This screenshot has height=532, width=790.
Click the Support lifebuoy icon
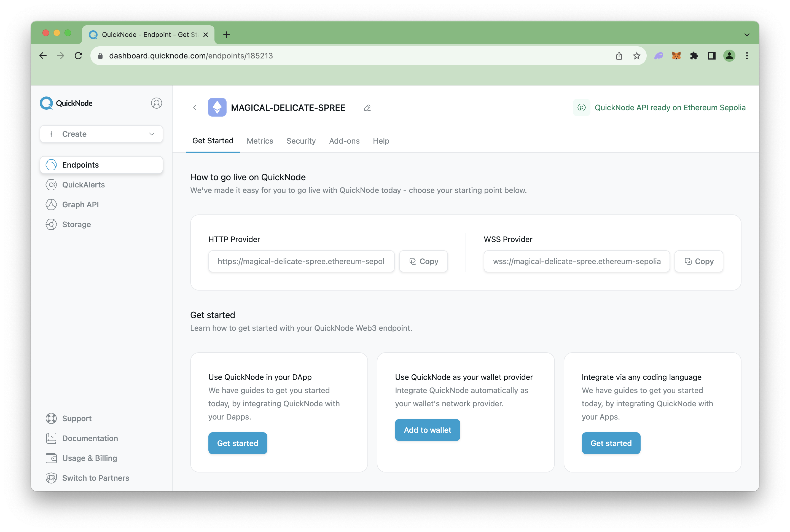point(51,418)
